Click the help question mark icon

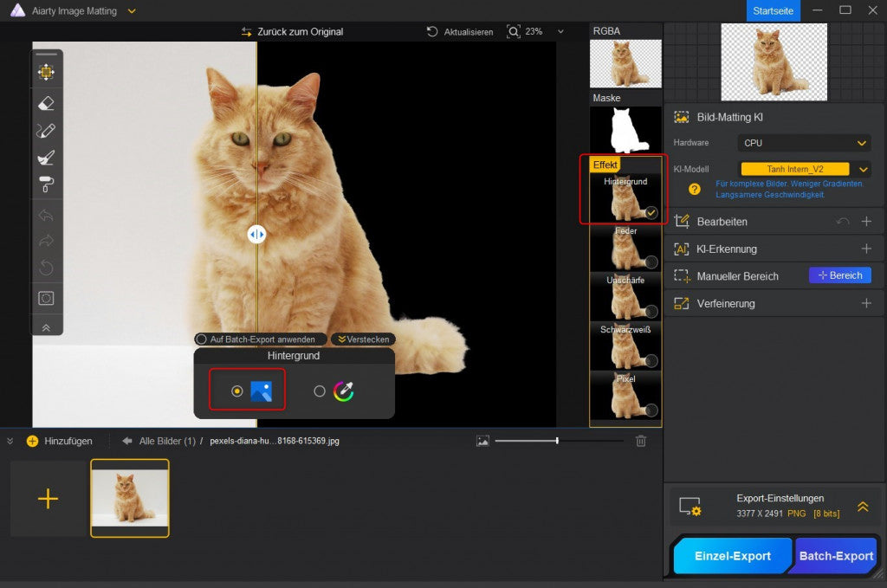tap(695, 189)
